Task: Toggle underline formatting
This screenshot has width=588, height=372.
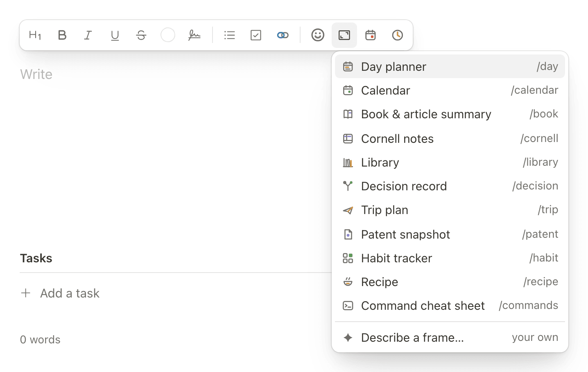Action: tap(115, 35)
